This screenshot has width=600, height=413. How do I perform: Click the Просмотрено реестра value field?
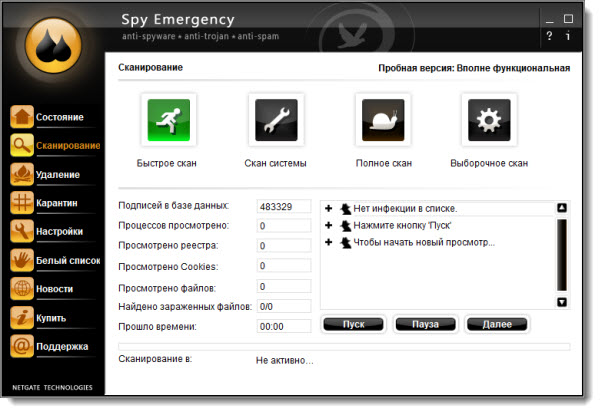click(x=284, y=246)
